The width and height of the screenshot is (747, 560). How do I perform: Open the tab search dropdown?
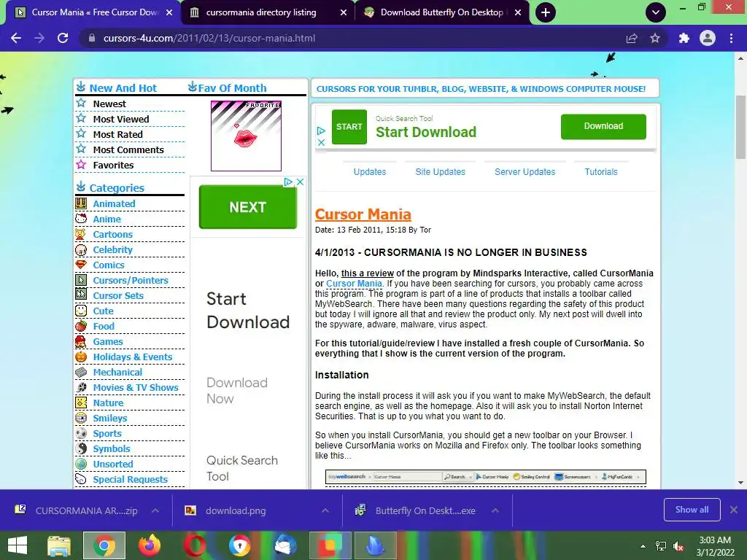coord(656,12)
